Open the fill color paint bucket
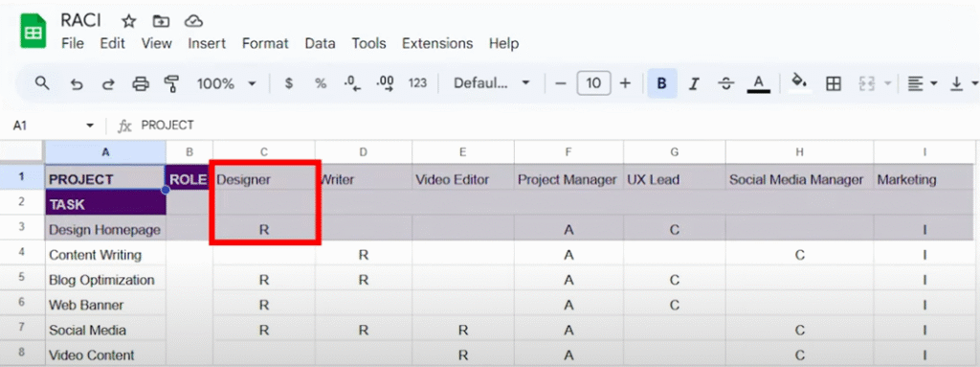This screenshot has width=980, height=367. (x=799, y=82)
